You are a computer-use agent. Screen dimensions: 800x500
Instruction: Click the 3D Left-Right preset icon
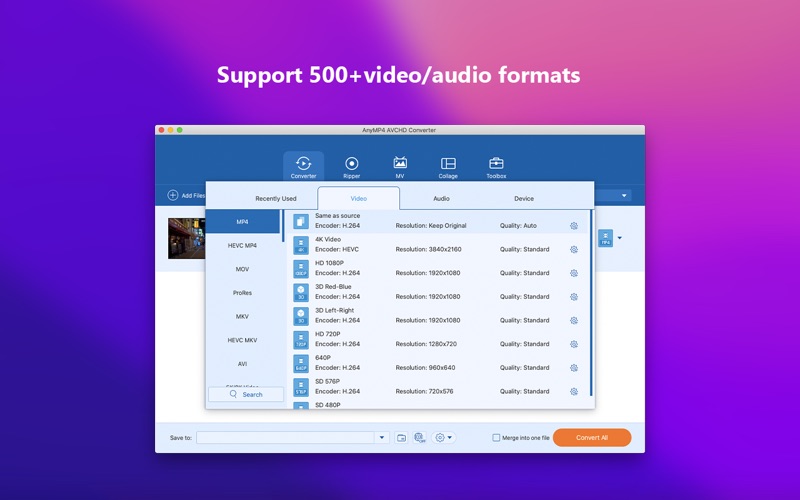[301, 316]
